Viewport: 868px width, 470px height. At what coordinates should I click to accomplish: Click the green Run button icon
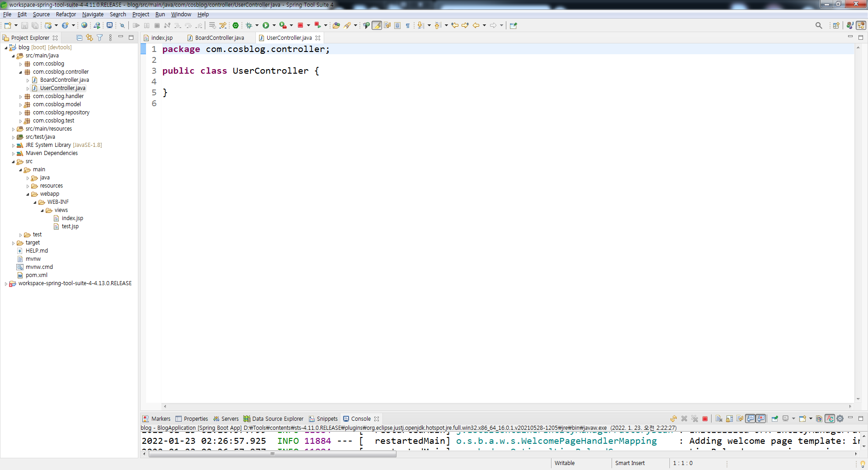tap(266, 25)
